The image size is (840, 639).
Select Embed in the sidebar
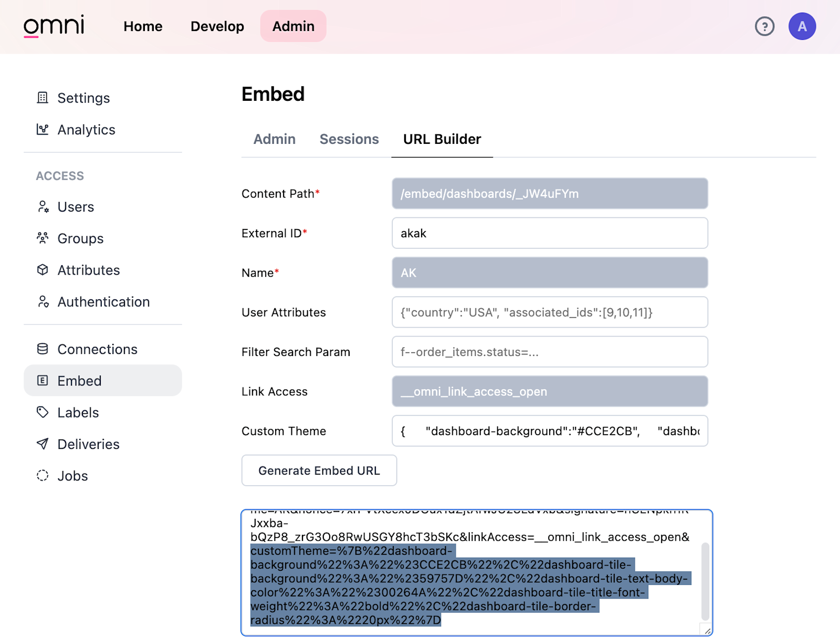pos(79,380)
